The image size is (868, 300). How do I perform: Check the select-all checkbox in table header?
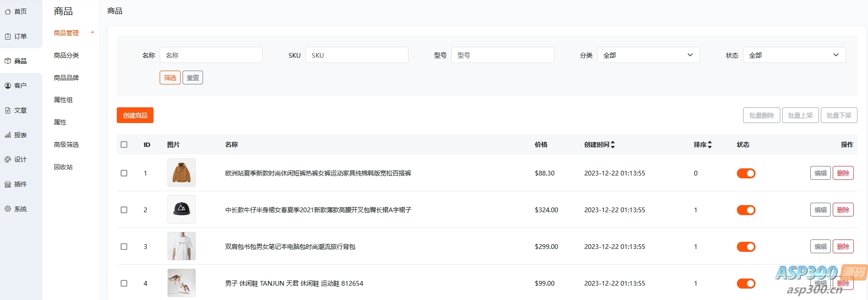point(124,145)
